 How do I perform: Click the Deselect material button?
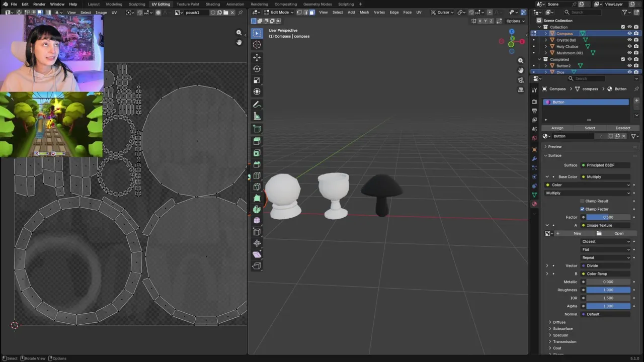point(622,128)
